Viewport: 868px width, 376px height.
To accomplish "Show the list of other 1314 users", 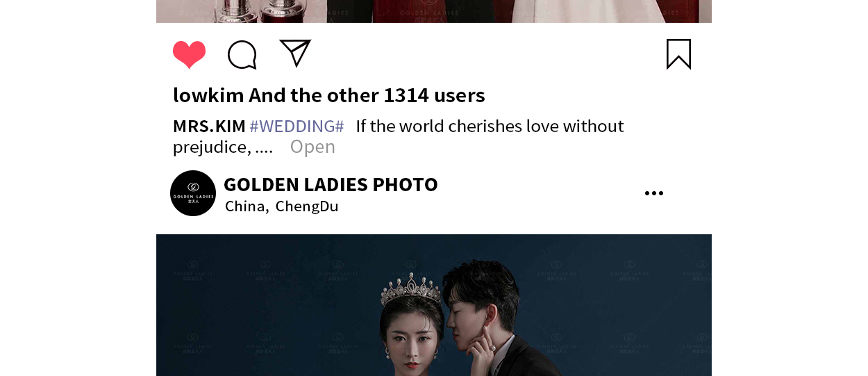I will tap(367, 95).
